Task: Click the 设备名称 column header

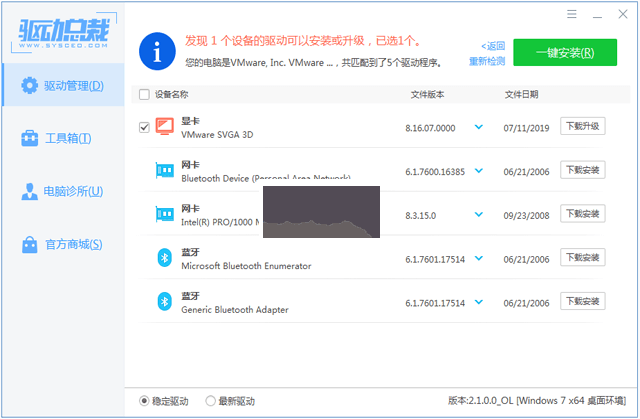Action: click(x=171, y=95)
